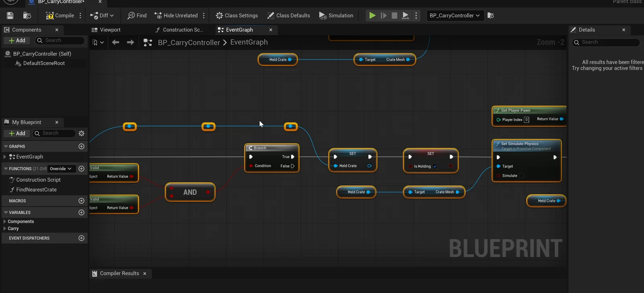644x293 pixels.
Task: Expand the Components variable category
Action: pyautogui.click(x=4, y=221)
